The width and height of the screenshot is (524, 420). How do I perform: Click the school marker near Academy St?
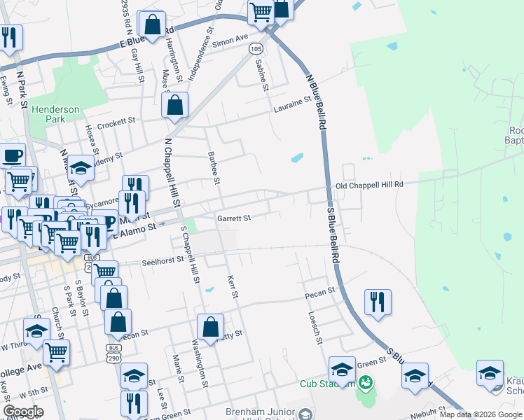[81, 169]
